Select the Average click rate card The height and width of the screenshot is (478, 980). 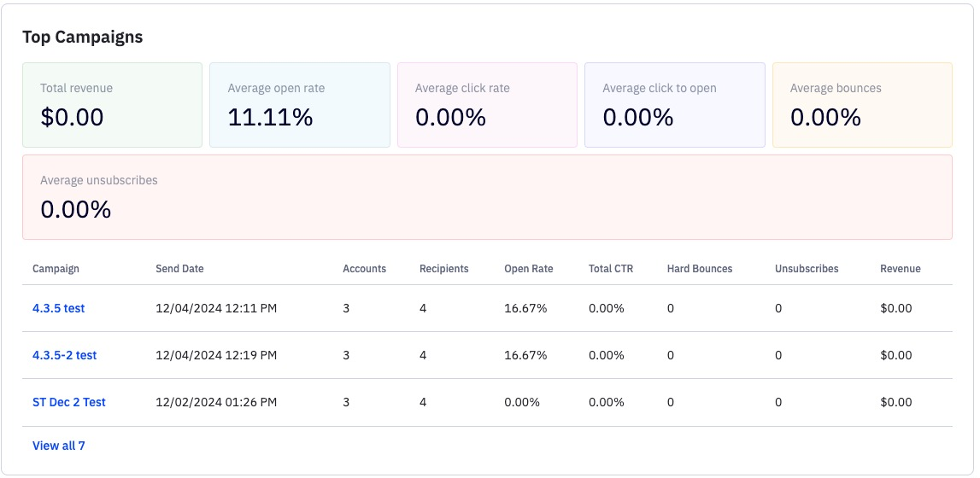click(487, 105)
